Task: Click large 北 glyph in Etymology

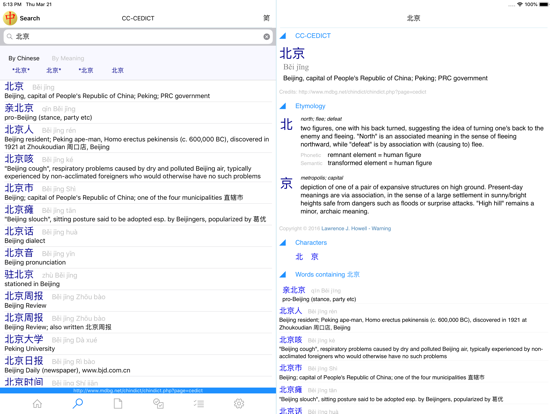Action: tap(286, 124)
